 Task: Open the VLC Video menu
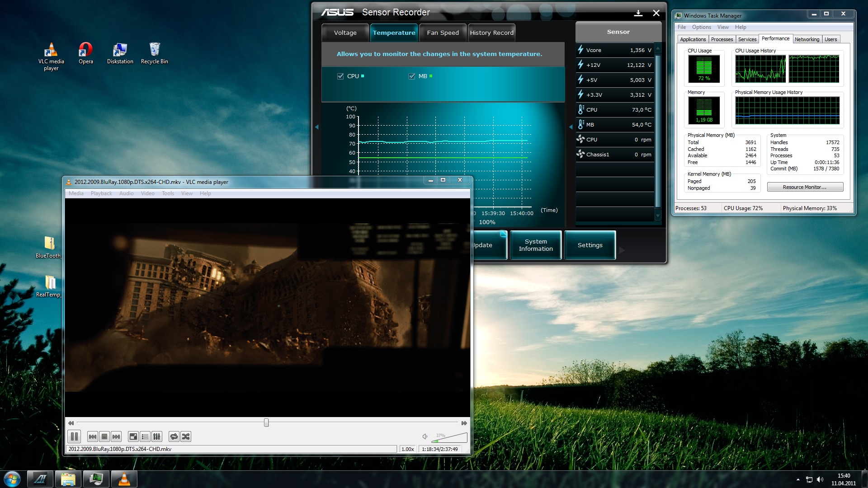148,193
